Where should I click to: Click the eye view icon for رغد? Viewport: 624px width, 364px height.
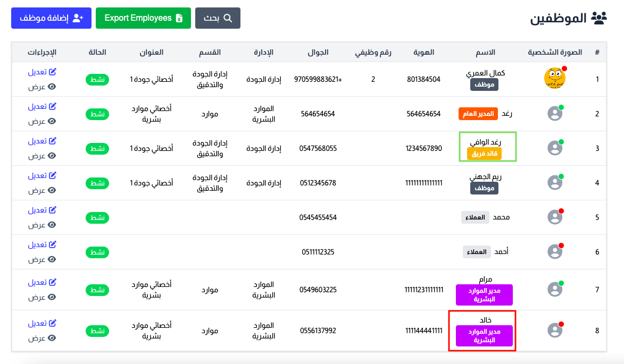point(52,121)
